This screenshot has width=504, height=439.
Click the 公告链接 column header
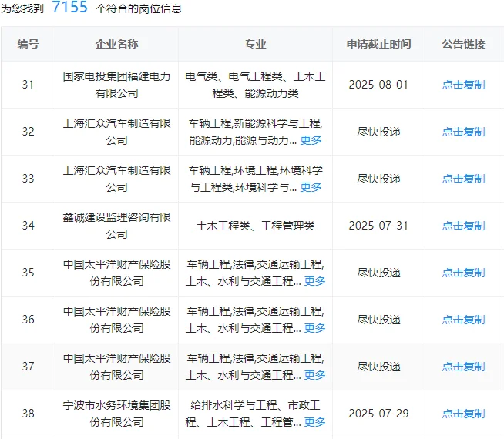[x=463, y=44]
